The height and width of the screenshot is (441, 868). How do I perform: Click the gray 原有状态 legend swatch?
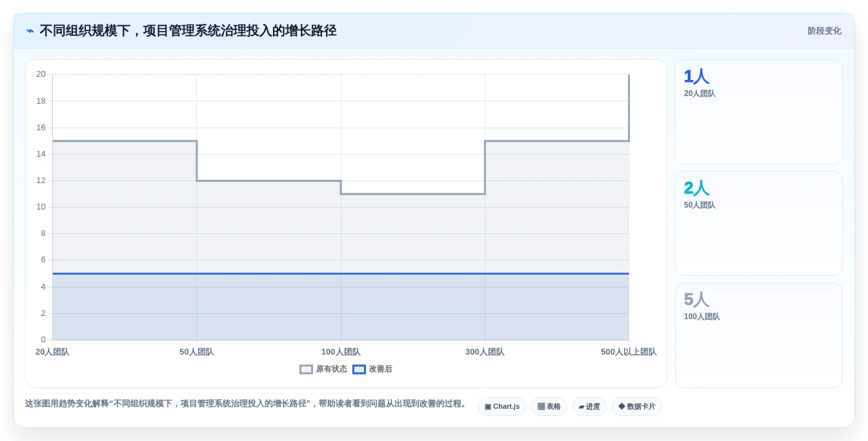click(306, 369)
